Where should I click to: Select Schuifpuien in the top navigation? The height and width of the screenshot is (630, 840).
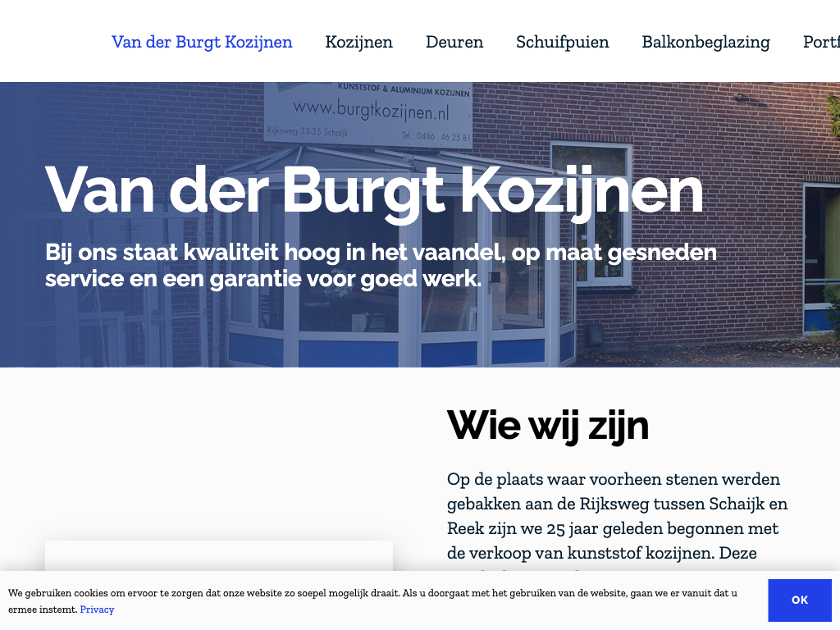pos(562,42)
